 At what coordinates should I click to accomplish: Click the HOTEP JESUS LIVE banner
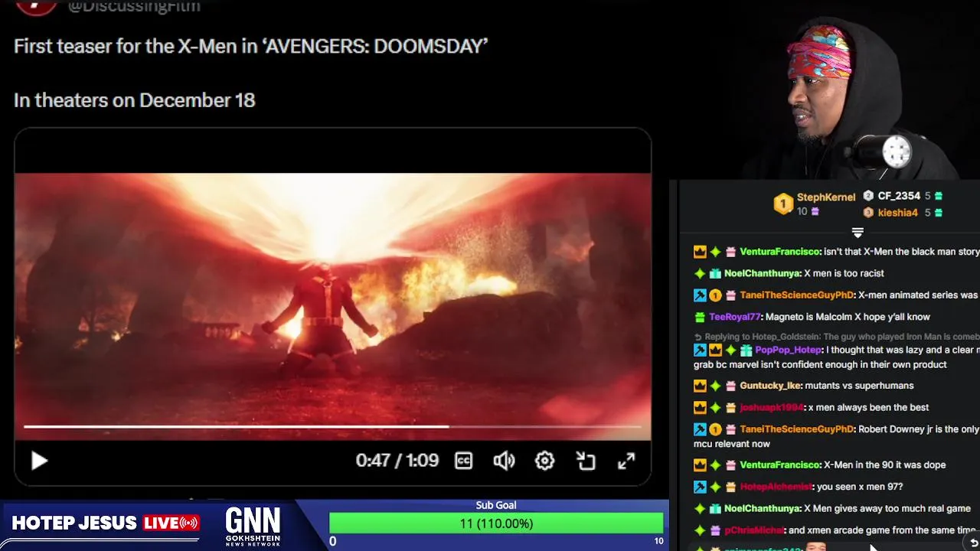tap(106, 523)
